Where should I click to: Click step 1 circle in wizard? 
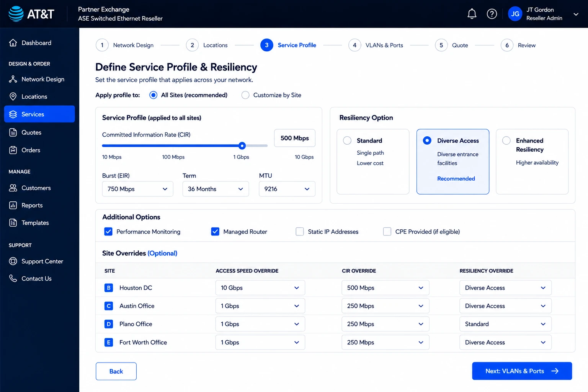pos(102,45)
